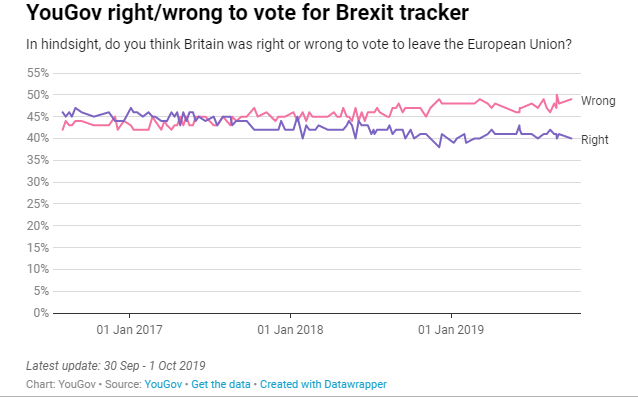The width and height of the screenshot is (638, 402).
Task: Click the end of the purple Right line
Action: point(572,138)
